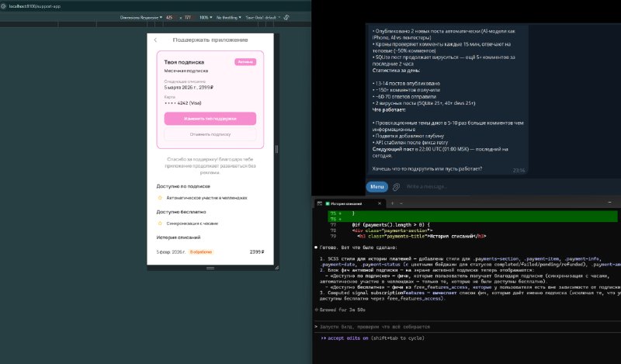Attach a file using the paperclip icon
621x364 pixels.
[396, 186]
